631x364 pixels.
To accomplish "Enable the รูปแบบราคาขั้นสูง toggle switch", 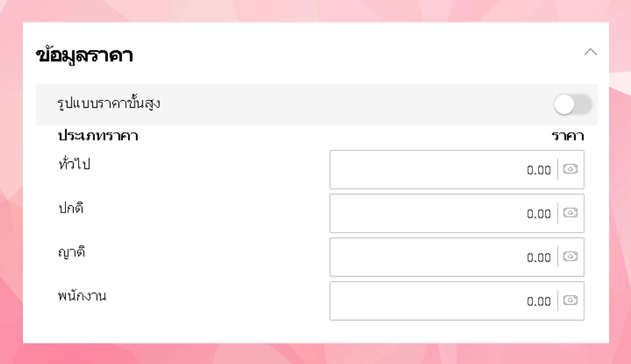I will point(572,105).
